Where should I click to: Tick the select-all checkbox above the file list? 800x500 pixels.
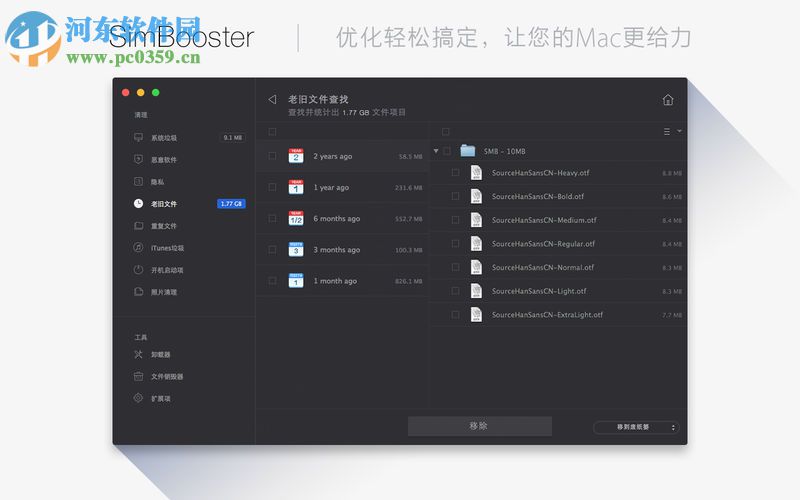pyautogui.click(x=445, y=132)
